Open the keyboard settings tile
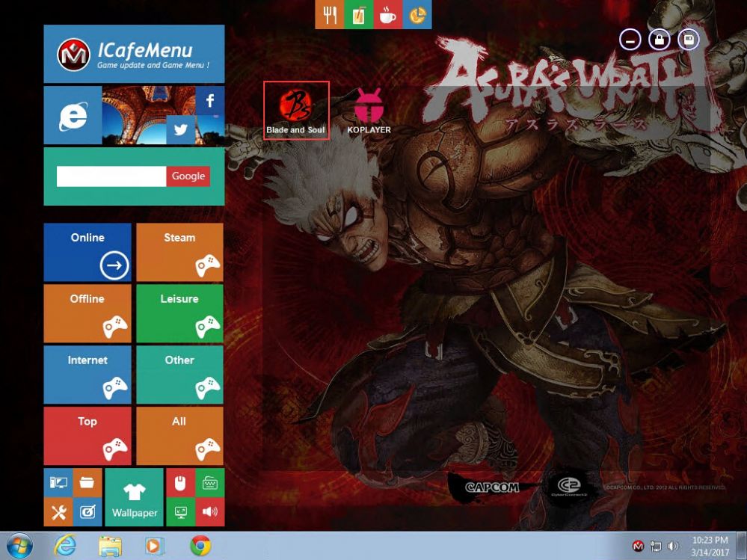This screenshot has height=560, width=747. (x=209, y=482)
